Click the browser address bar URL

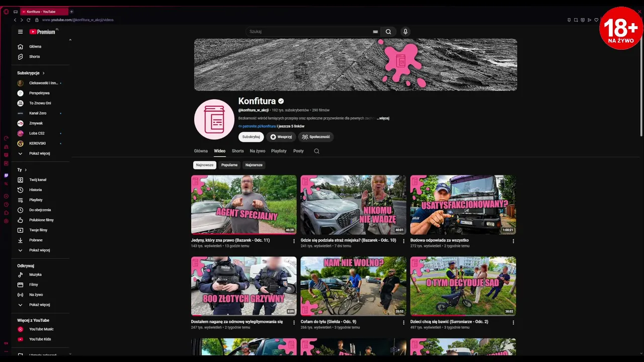(x=78, y=20)
